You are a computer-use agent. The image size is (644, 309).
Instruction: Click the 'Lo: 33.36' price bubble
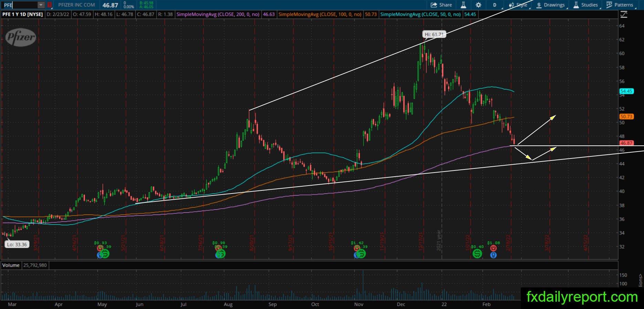point(17,244)
